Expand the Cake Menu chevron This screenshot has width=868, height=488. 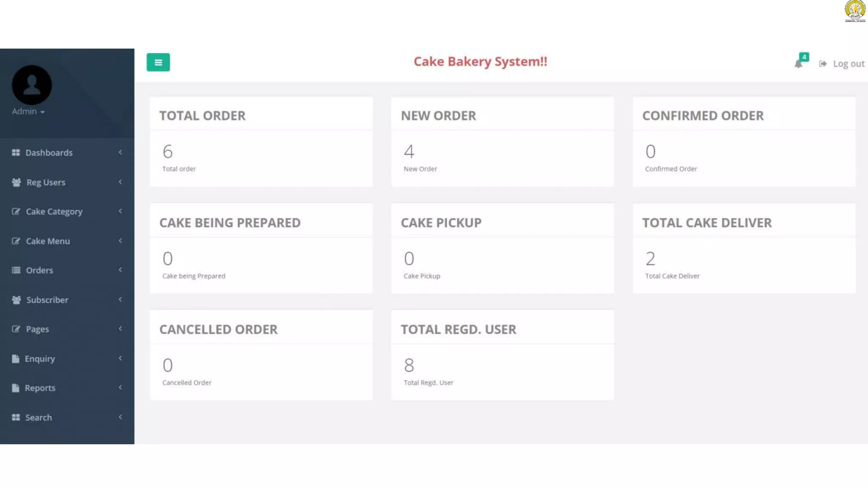click(120, 241)
